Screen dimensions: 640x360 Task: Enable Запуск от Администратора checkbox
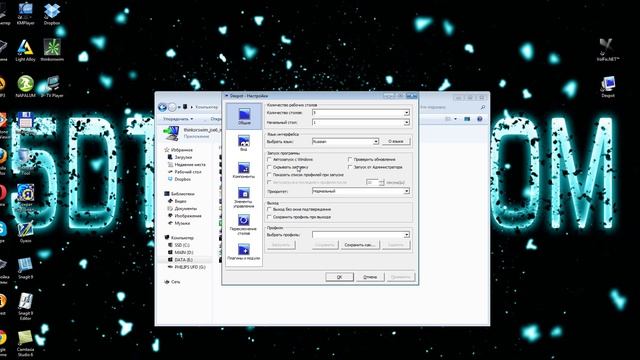point(350,167)
